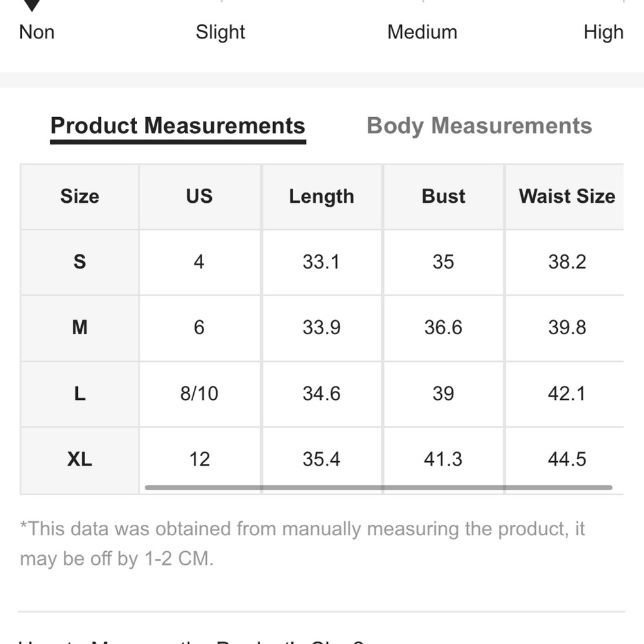Image resolution: width=644 pixels, height=644 pixels.
Task: Click the Non stretch label
Action: pos(37,32)
